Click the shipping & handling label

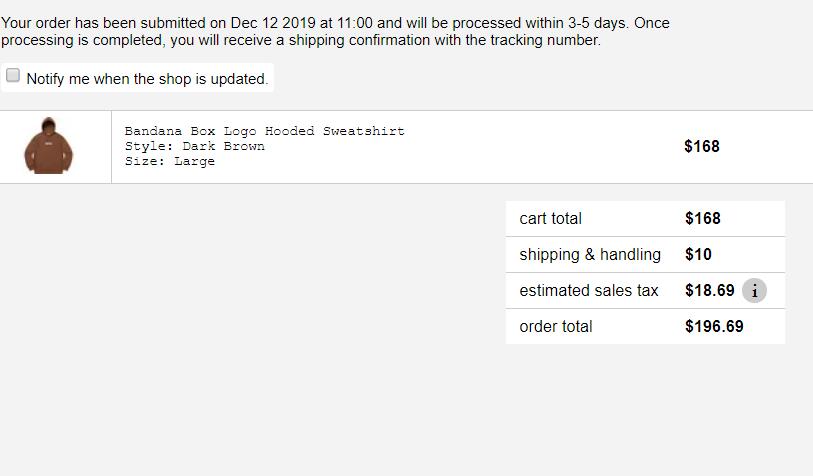point(590,254)
